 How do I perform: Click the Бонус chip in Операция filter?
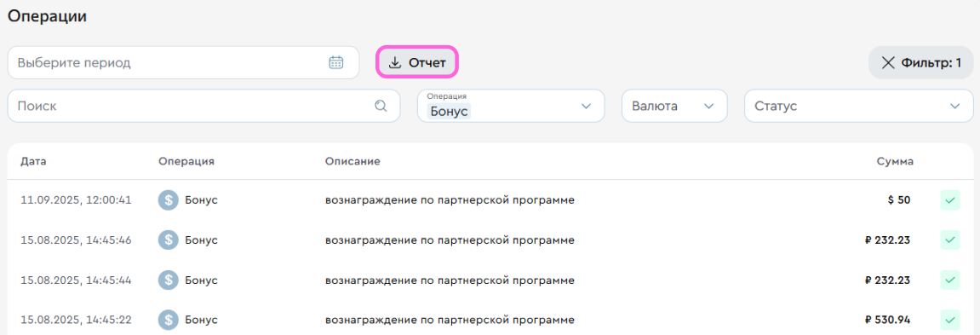tap(449, 111)
